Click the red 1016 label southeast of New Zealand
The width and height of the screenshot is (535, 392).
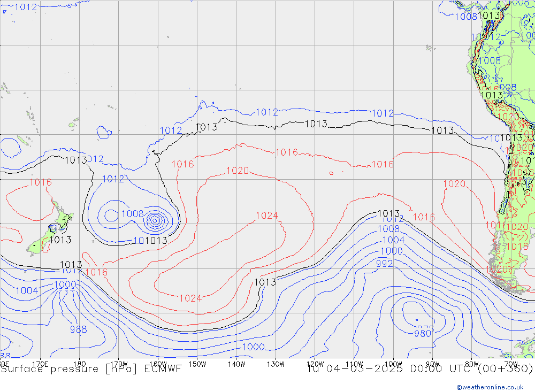coord(96,272)
